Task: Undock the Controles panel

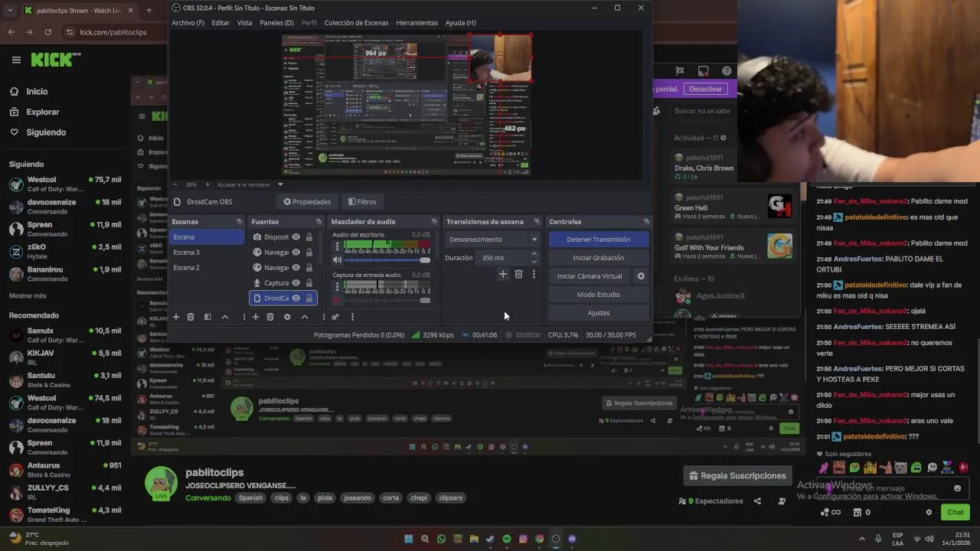Action: 646,222
